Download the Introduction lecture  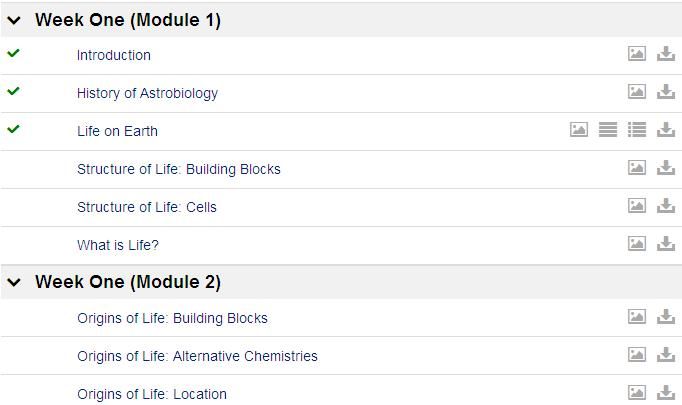click(666, 54)
